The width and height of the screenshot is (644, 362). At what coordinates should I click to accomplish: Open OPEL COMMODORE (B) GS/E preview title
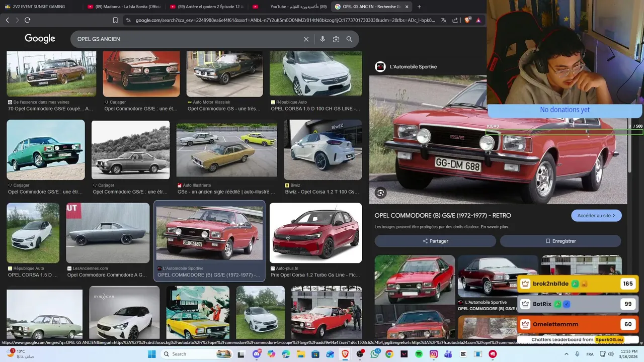pyautogui.click(x=443, y=216)
